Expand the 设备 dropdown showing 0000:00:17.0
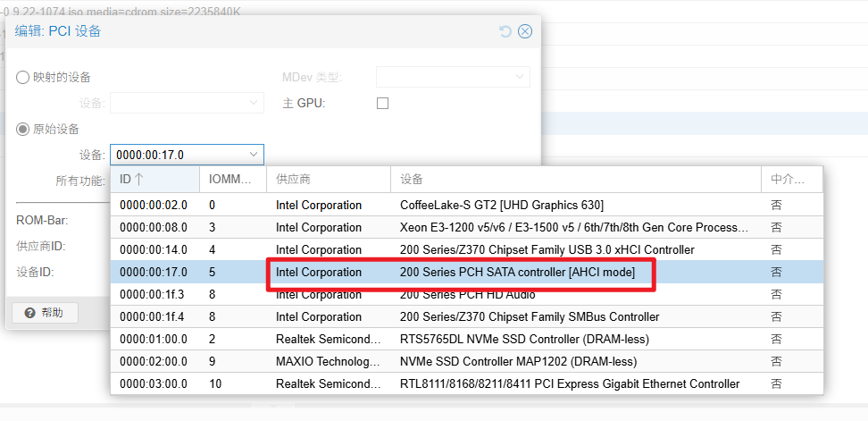Screen dimensions: 868x421 (254, 155)
